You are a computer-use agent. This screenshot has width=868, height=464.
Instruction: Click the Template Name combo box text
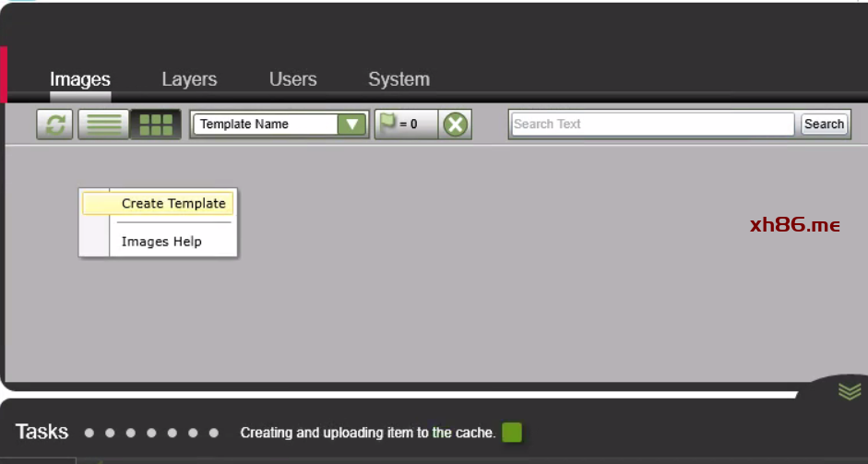click(264, 125)
